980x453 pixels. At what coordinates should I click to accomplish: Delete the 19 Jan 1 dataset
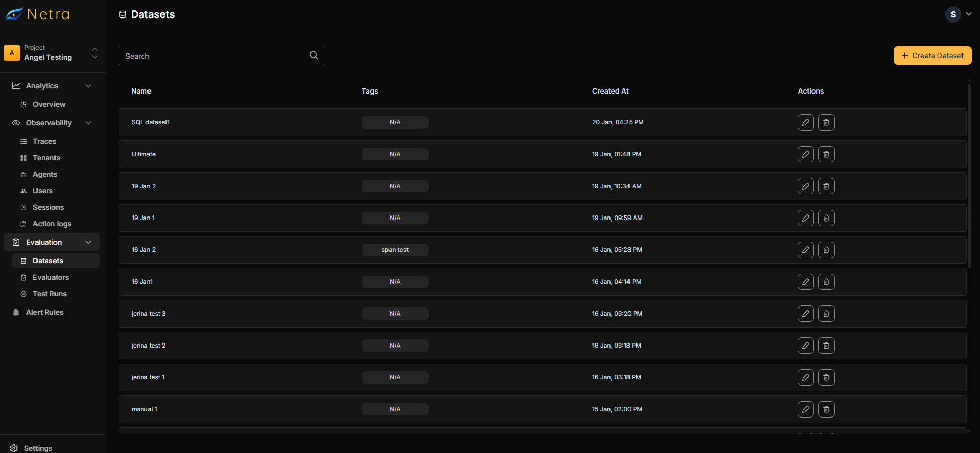[826, 218]
